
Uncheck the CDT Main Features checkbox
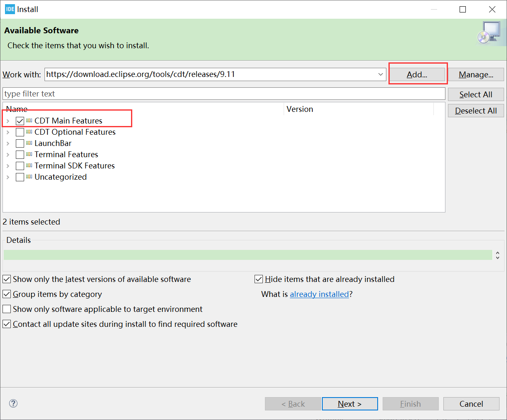[20, 121]
